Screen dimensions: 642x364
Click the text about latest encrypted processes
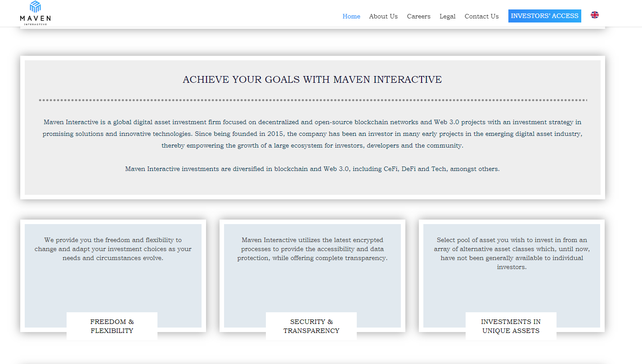tap(312, 249)
